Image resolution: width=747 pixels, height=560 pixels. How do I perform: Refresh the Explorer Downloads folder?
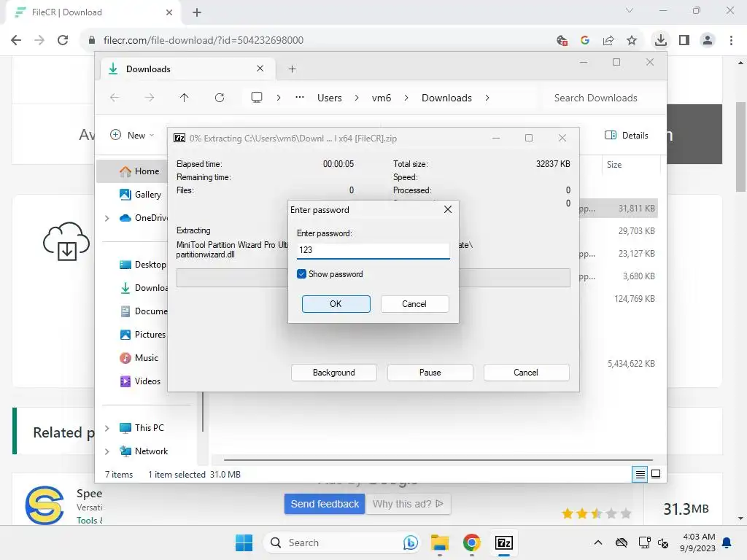click(220, 98)
